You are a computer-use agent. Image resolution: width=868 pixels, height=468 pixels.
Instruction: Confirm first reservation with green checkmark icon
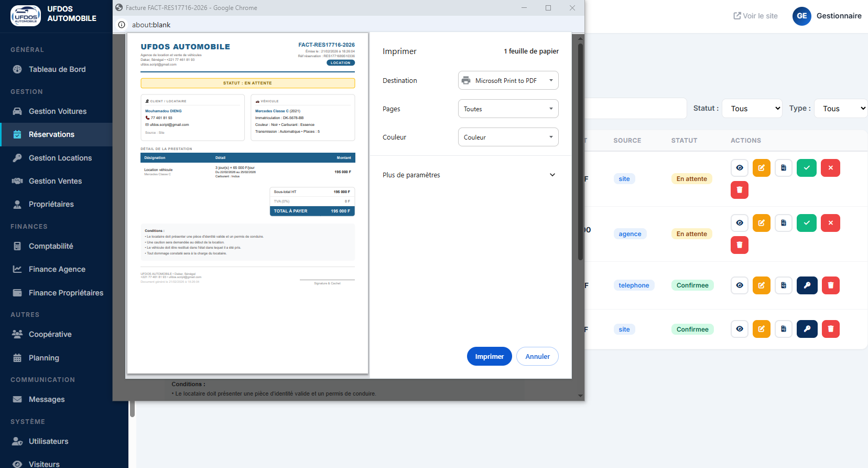[806, 168]
